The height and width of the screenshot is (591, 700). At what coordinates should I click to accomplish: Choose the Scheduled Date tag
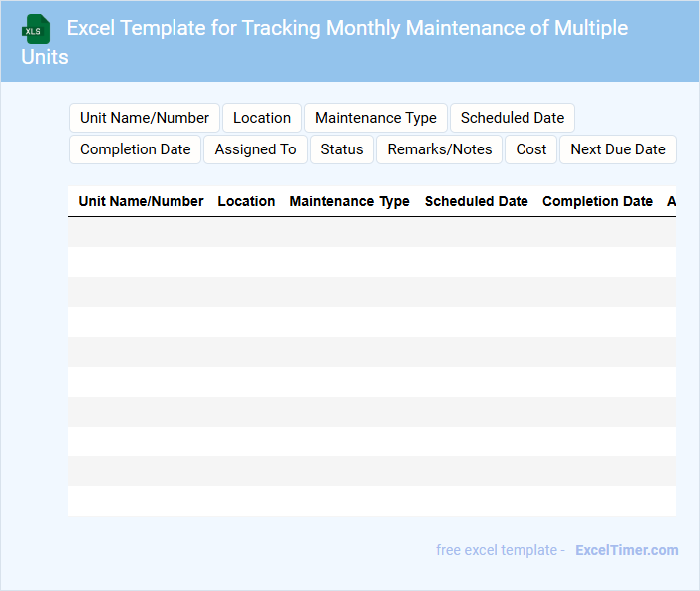tap(513, 118)
